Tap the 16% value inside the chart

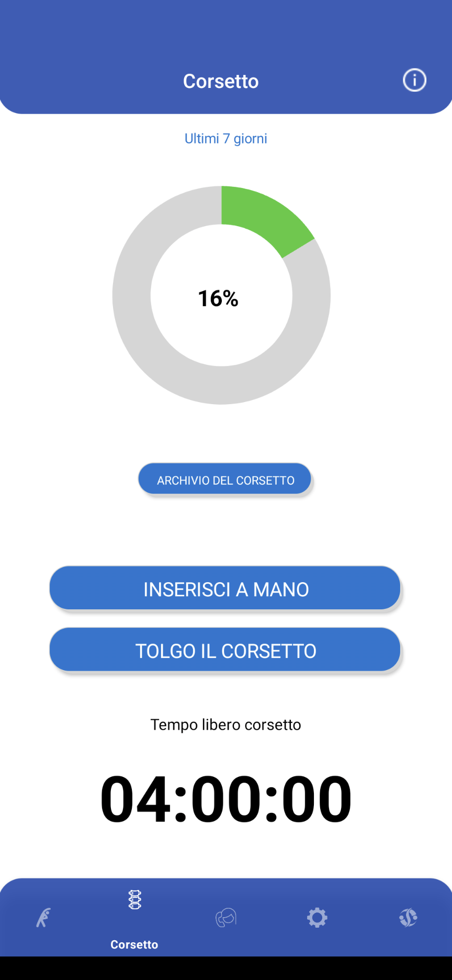tap(218, 298)
